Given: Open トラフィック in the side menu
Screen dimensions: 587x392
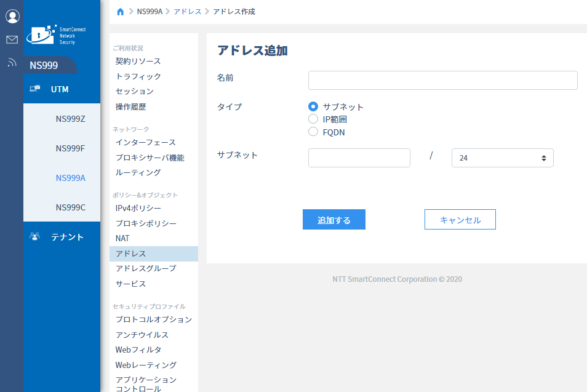Looking at the screenshot, I should click(x=138, y=76).
